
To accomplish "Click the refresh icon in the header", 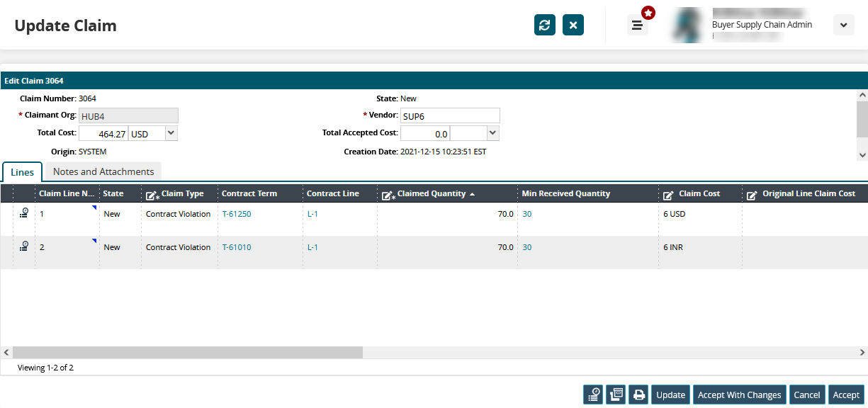I will pos(544,25).
